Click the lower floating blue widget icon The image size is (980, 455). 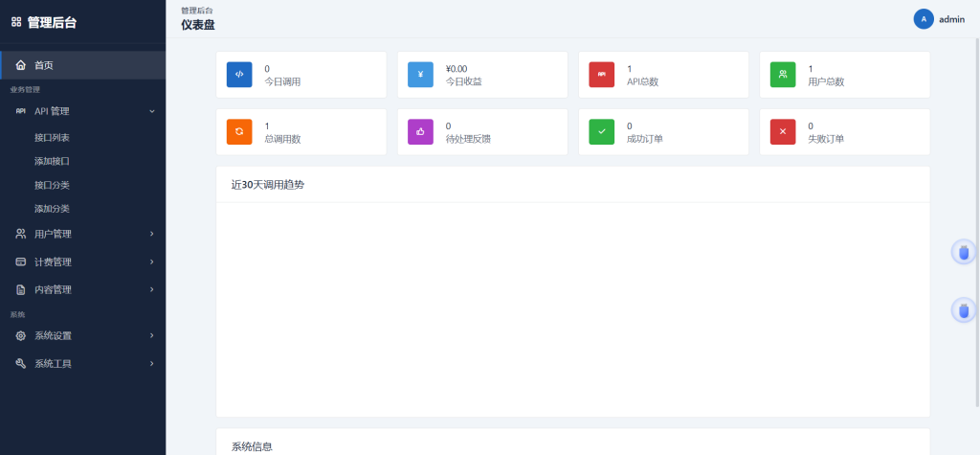[x=964, y=309]
